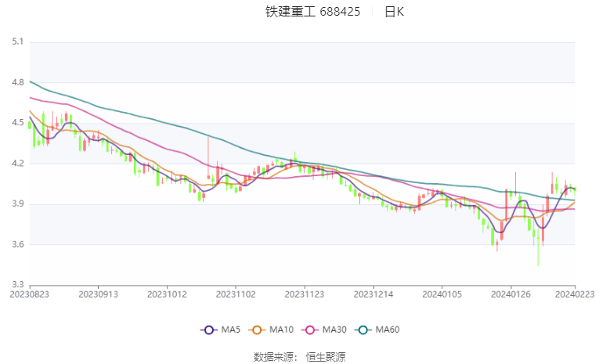Click the 20231123 date axis label
Viewport: 599px width, 364px height.
305,294
